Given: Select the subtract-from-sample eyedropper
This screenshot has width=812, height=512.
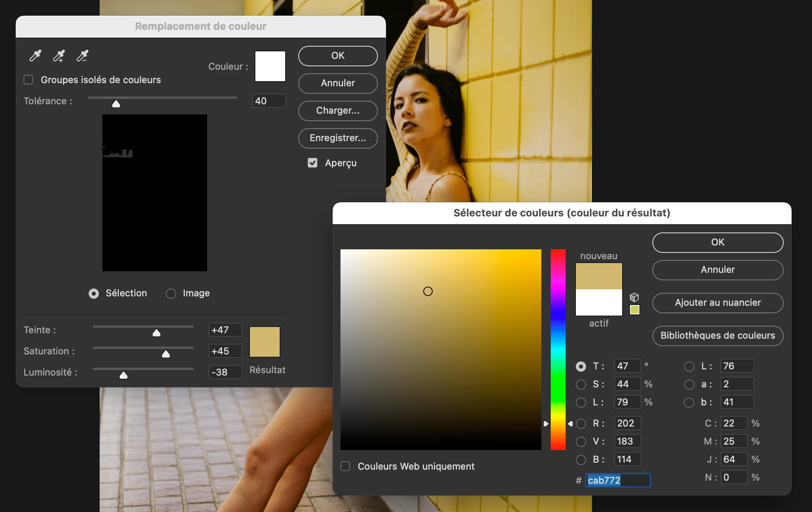Looking at the screenshot, I should tap(82, 56).
